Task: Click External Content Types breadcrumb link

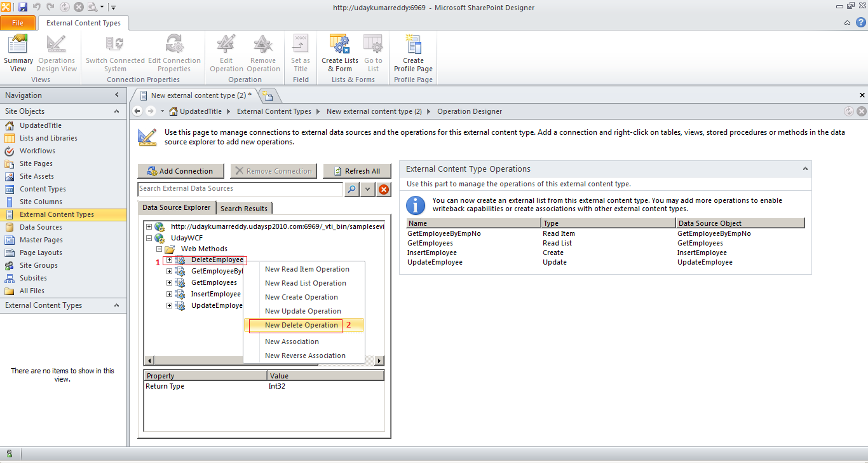Action: 274,111
